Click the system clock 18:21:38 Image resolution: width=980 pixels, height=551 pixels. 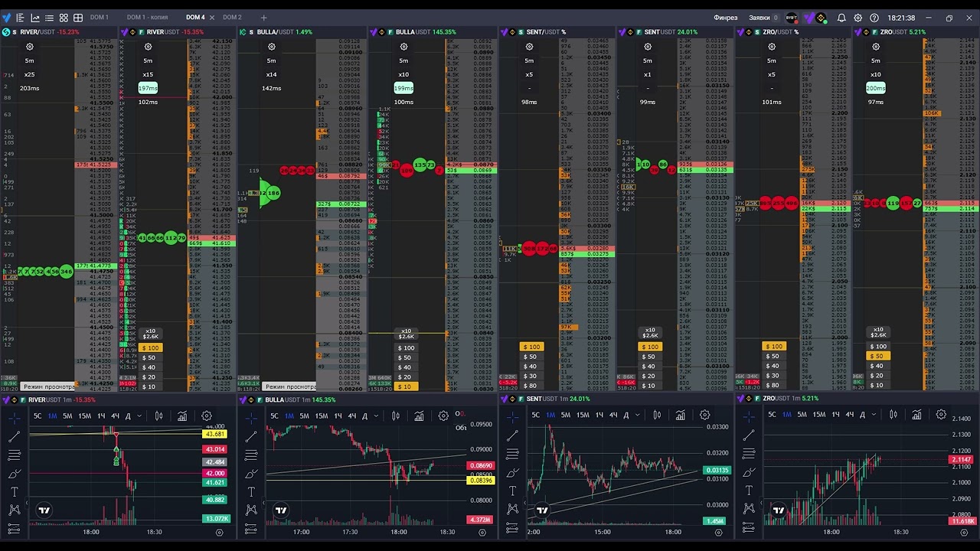901,18
